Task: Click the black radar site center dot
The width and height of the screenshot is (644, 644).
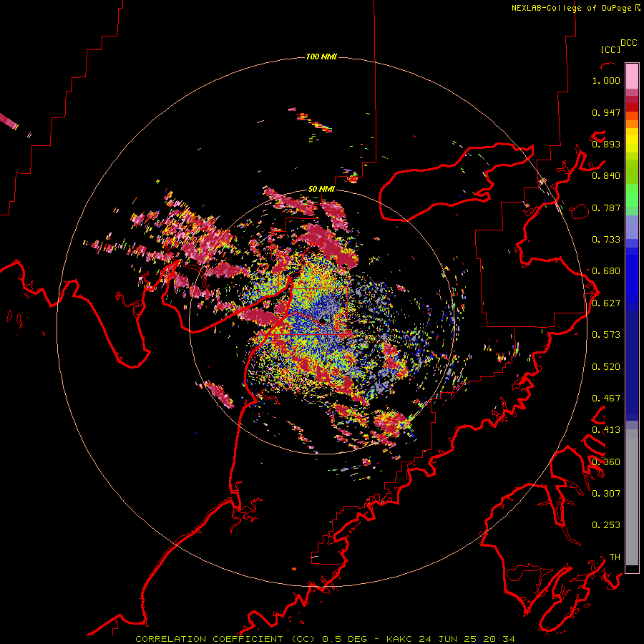Action: pyautogui.click(x=323, y=321)
